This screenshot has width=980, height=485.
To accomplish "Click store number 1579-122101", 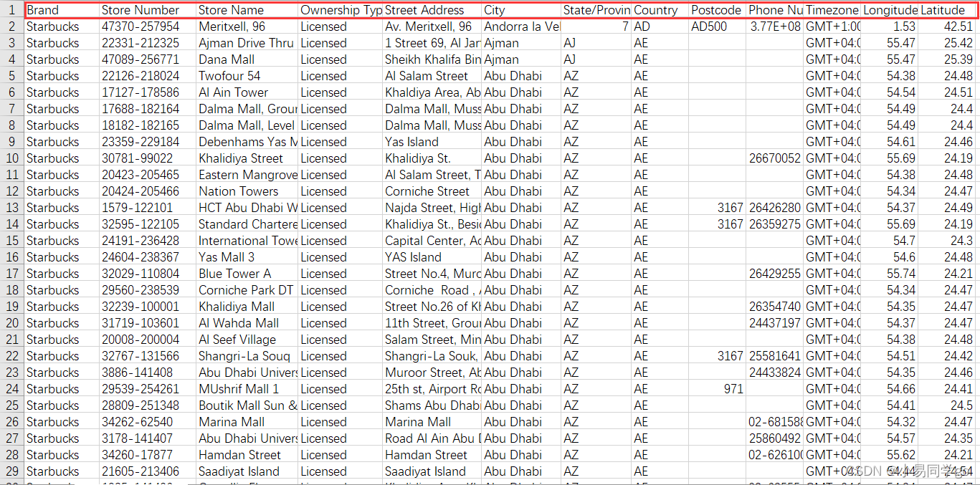I will point(148,208).
